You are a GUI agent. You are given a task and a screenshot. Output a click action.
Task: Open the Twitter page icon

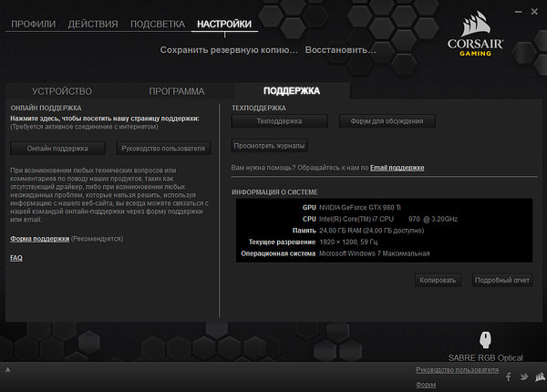(x=523, y=377)
